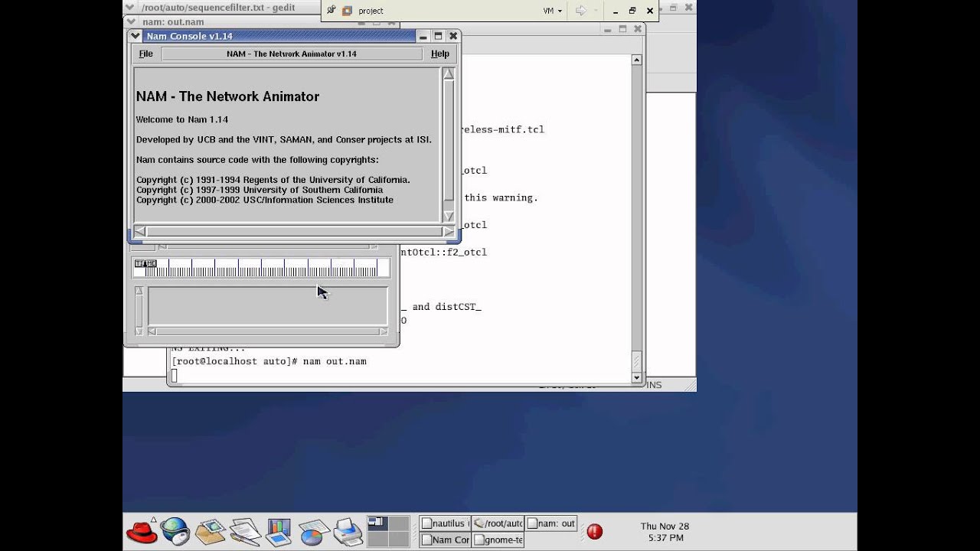Screen dimensions: 980x551
Task: Click the forward arrow icon in the project toolbar
Action: click(x=581, y=11)
